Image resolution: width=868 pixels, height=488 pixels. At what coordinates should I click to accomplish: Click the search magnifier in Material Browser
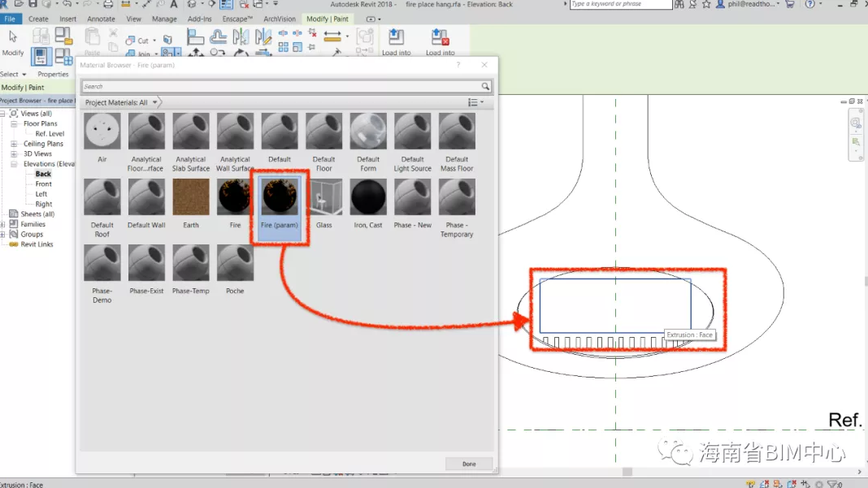485,86
